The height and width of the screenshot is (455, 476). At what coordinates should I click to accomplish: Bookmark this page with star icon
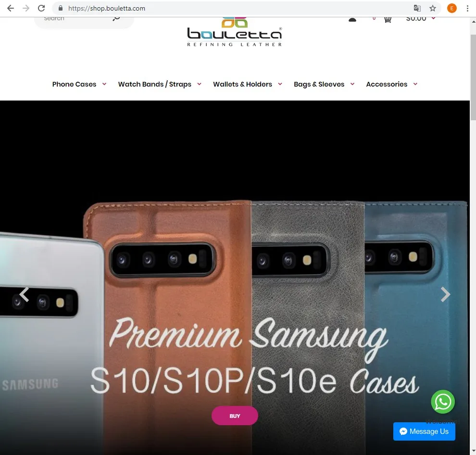[433, 8]
